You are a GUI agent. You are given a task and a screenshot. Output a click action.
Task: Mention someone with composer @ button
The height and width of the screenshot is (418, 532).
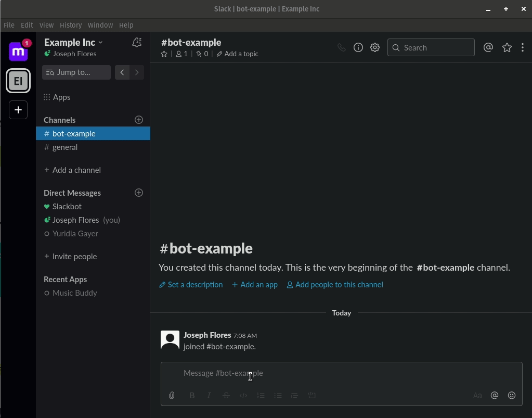(495, 395)
